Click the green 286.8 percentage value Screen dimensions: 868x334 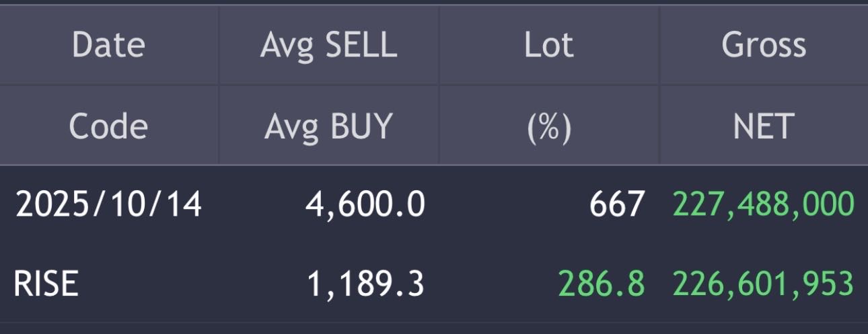point(601,284)
